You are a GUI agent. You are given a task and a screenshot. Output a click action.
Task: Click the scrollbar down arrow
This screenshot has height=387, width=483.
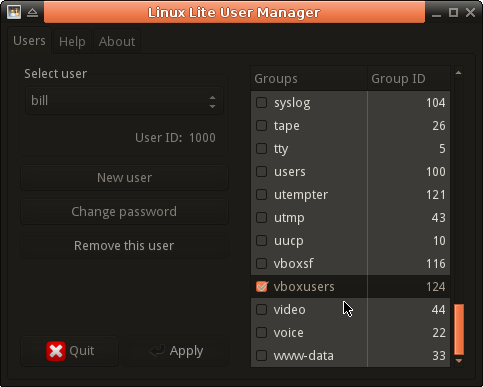pos(459,361)
